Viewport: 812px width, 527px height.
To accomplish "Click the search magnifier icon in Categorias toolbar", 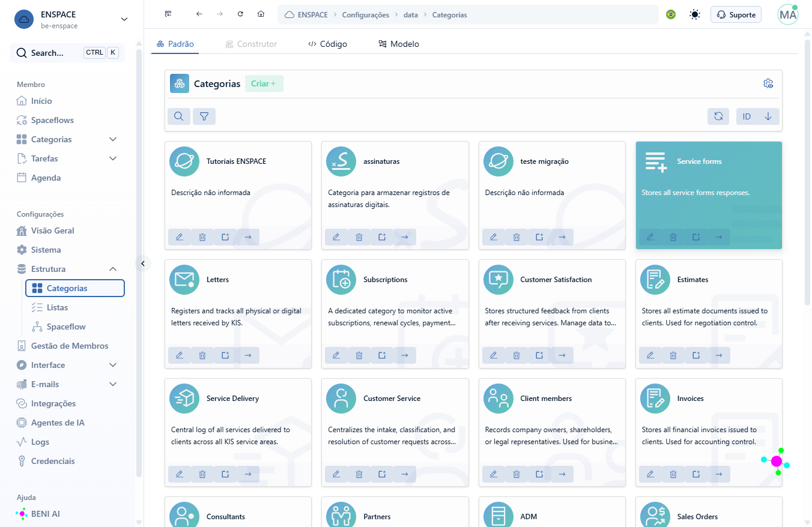I will pos(178,116).
